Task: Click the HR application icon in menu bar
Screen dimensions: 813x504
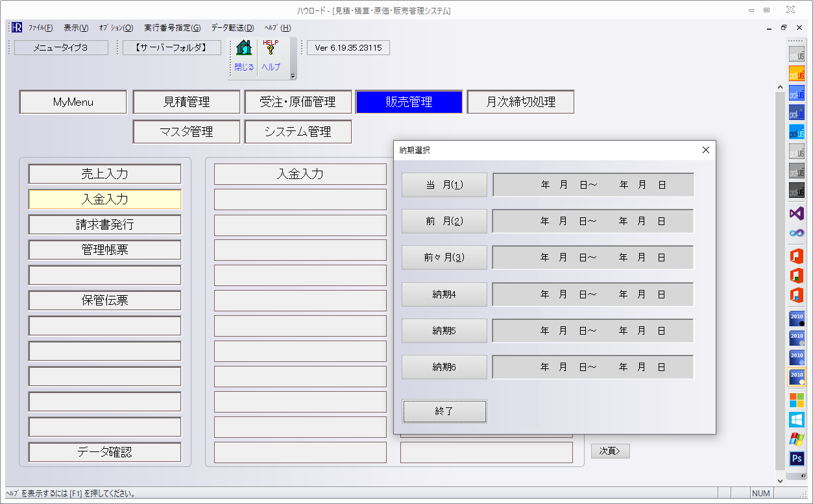Action: (17, 28)
